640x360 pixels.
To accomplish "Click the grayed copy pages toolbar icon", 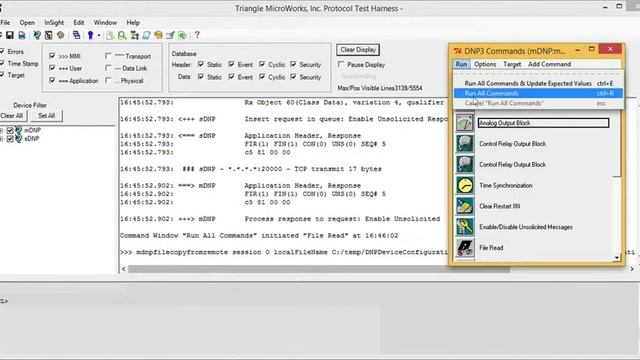I will (x=110, y=36).
